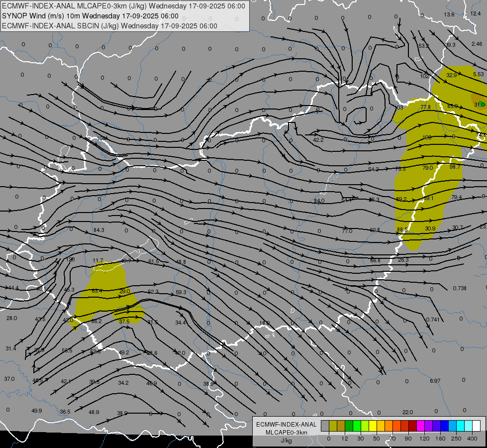
Task: Click the map value 77.8
Action: click(x=425, y=107)
